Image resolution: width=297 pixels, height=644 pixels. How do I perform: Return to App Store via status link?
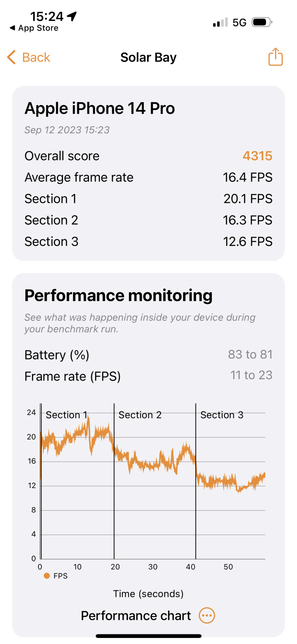(38, 28)
